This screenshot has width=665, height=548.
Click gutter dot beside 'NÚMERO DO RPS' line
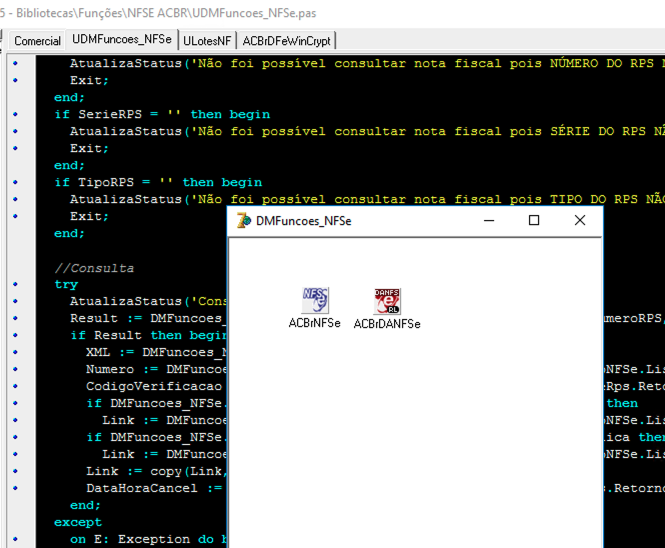pyautogui.click(x=16, y=63)
